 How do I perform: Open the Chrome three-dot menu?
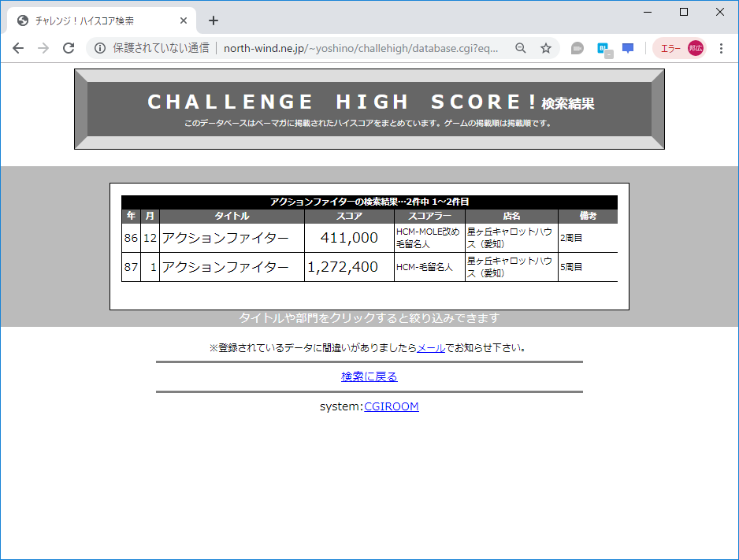pyautogui.click(x=722, y=48)
